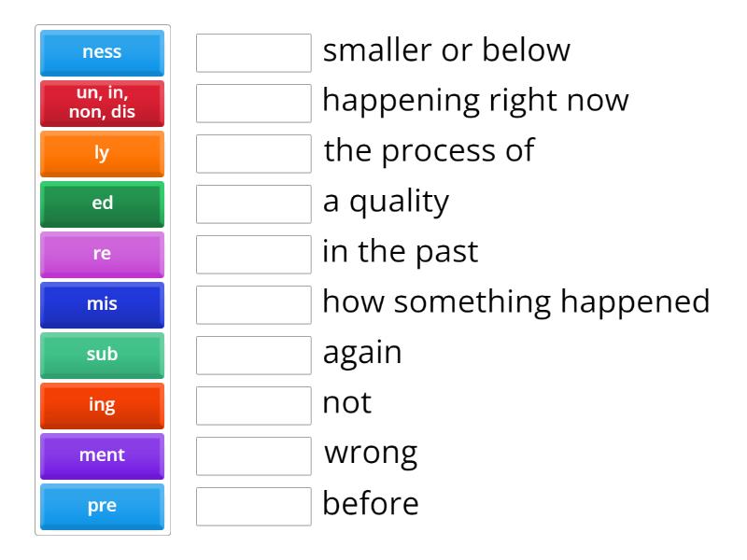The height and width of the screenshot is (560, 747).
Task: Select the 'pre' prefix tile
Action: [103, 506]
